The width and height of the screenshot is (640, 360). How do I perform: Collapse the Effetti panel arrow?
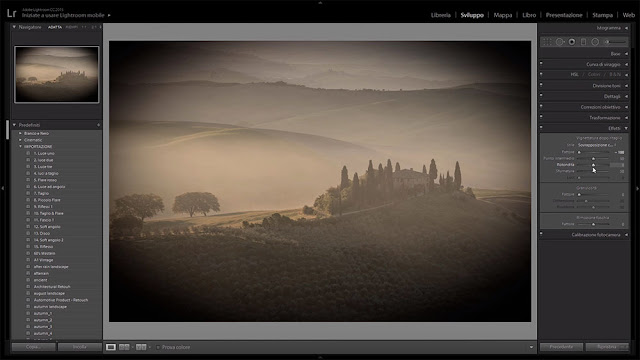pos(626,128)
